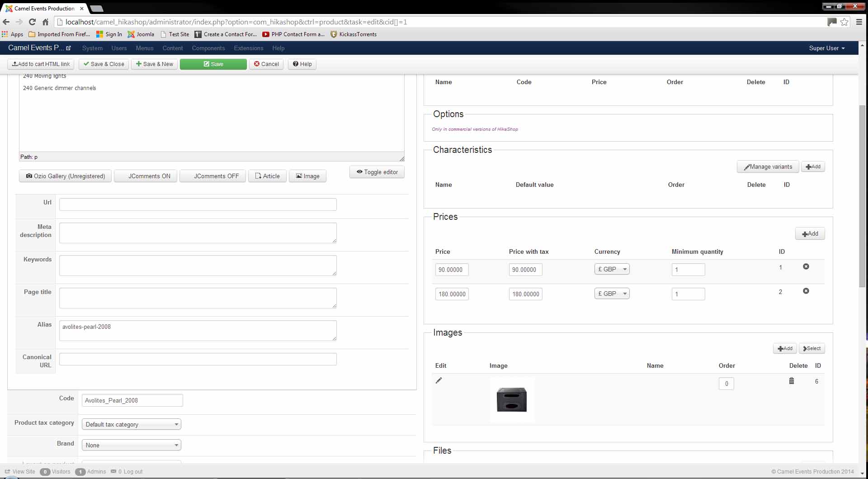Go to browser home page icon
The image size is (868, 479).
[45, 22]
